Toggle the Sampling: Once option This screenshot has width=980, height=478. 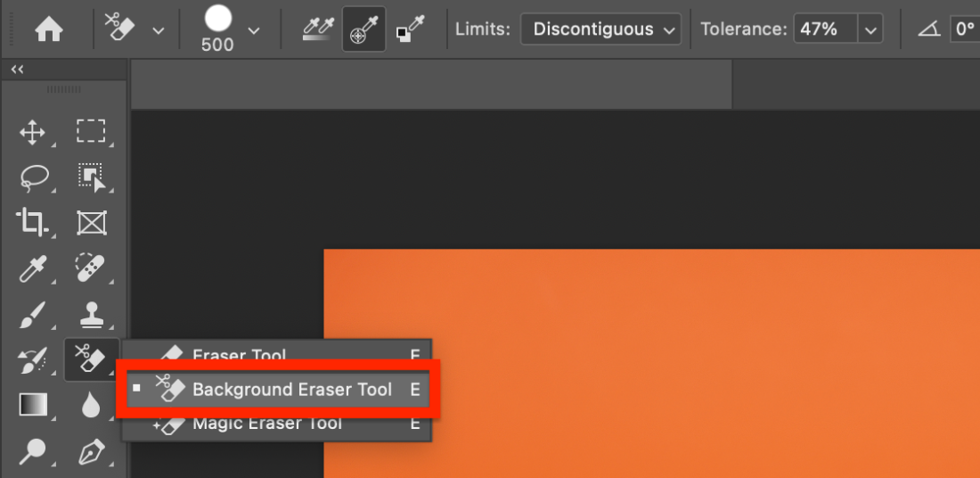363,29
